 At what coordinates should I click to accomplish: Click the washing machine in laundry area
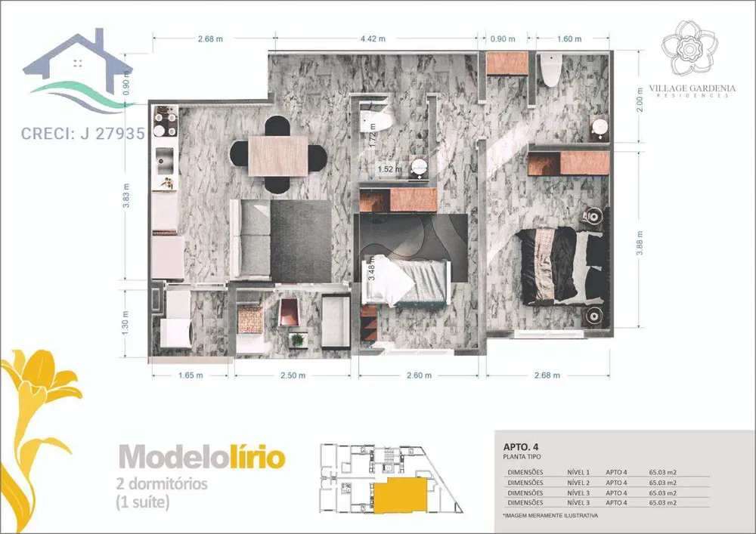pos(177,333)
